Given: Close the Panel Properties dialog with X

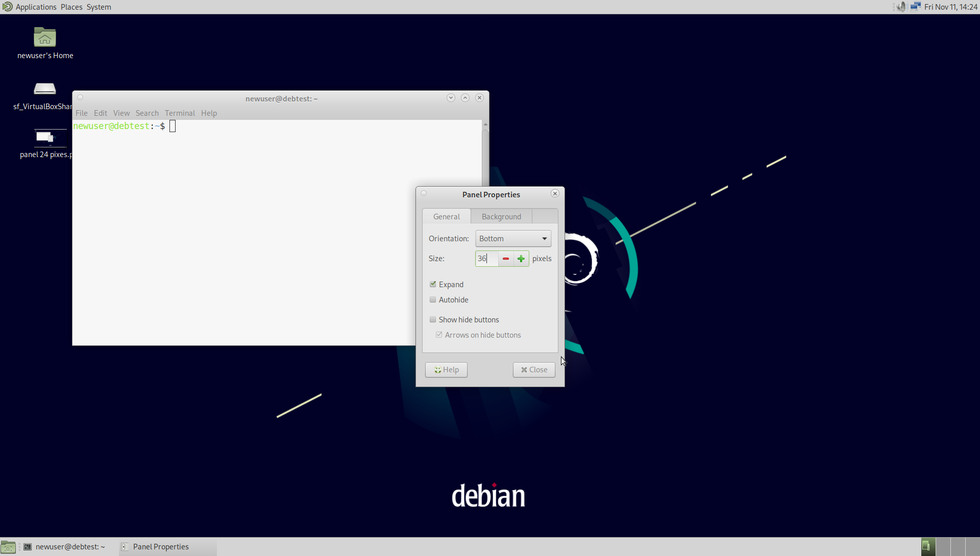Looking at the screenshot, I should click(x=555, y=193).
